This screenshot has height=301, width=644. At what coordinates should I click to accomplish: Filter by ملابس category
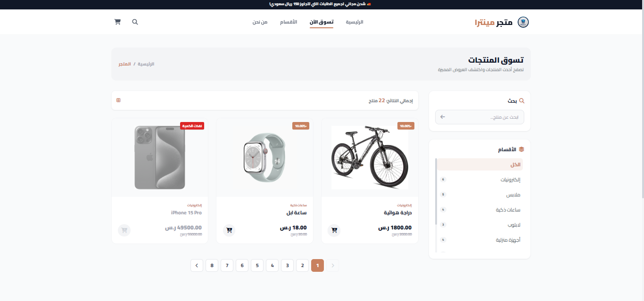(x=480, y=195)
